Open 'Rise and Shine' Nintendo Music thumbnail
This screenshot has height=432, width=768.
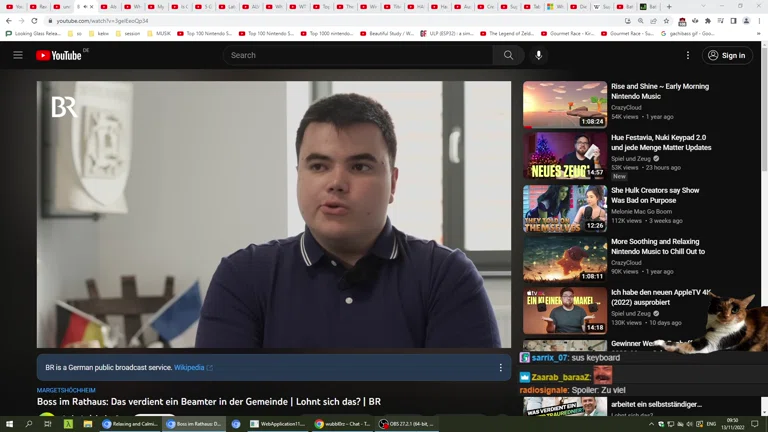(564, 104)
